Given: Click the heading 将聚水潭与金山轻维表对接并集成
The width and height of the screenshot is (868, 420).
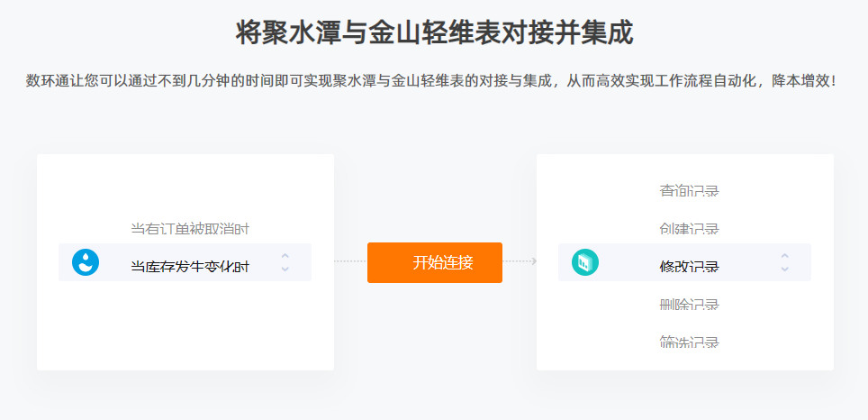Looking at the screenshot, I should pos(434,33).
